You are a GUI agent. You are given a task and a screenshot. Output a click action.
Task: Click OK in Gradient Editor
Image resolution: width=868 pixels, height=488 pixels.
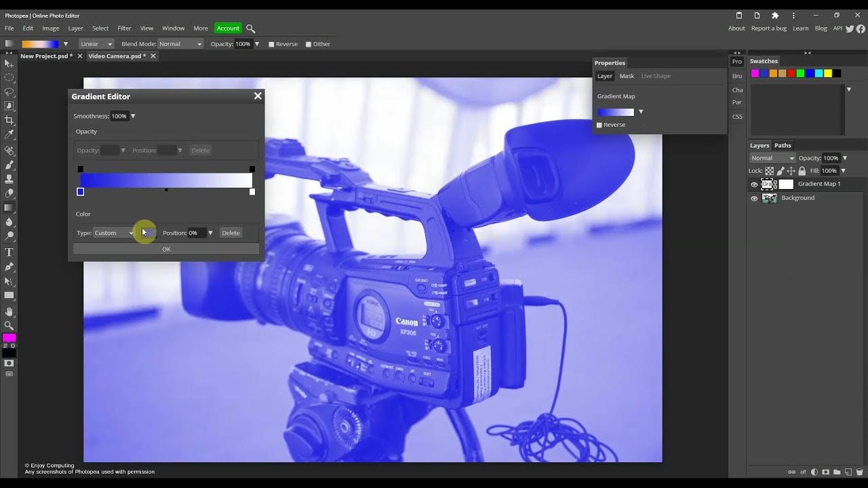[166, 249]
